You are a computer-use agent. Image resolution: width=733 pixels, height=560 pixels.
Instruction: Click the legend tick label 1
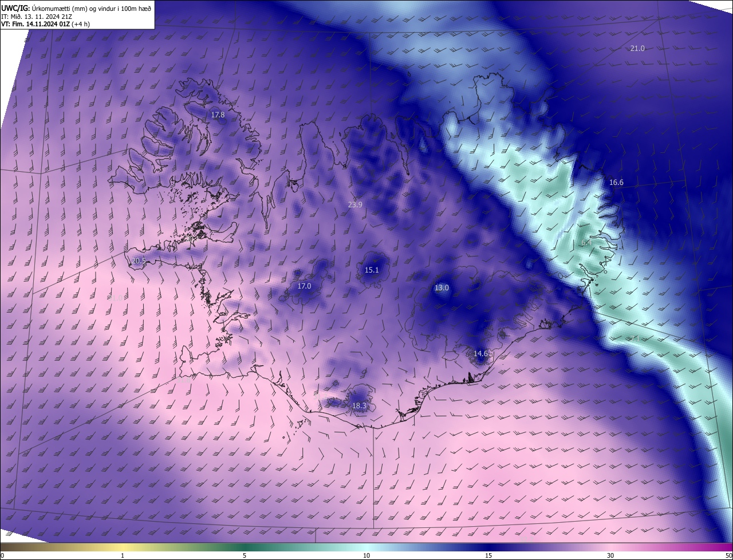tap(123, 555)
